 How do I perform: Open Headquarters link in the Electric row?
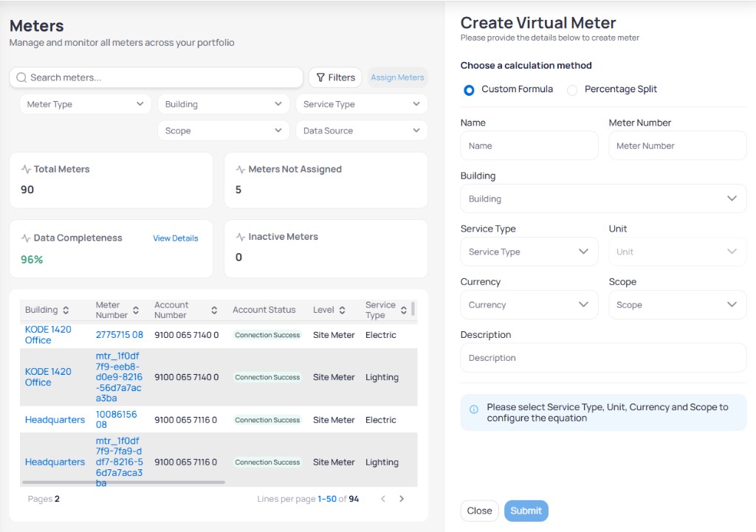(55, 420)
